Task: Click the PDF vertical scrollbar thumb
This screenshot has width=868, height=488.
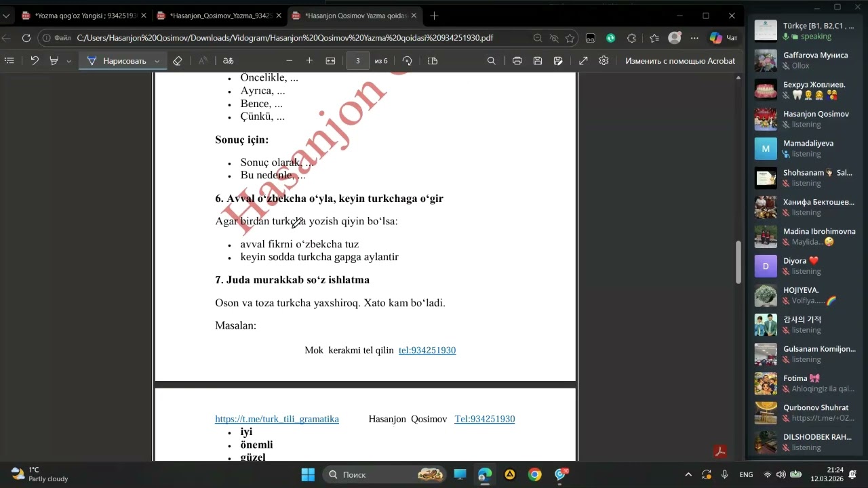Action: pyautogui.click(x=738, y=262)
